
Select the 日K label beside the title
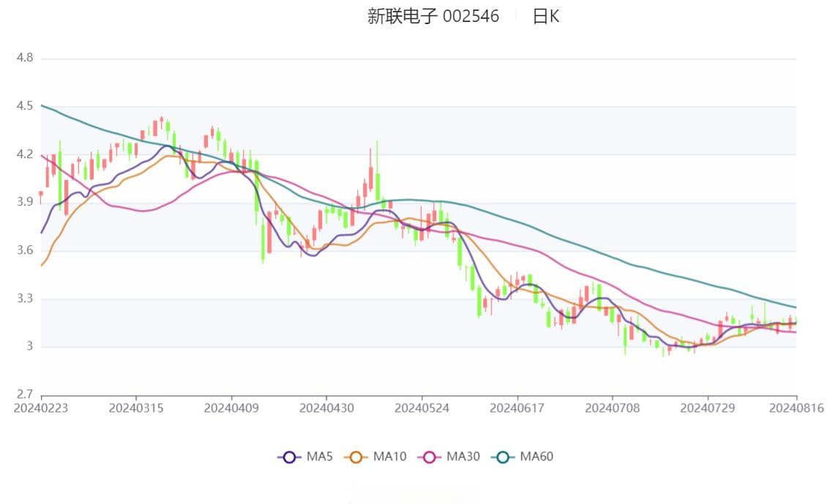(x=546, y=16)
